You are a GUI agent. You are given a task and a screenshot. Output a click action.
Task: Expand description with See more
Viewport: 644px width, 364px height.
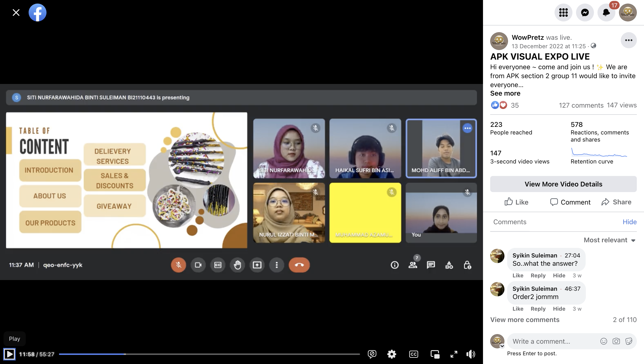click(x=505, y=93)
